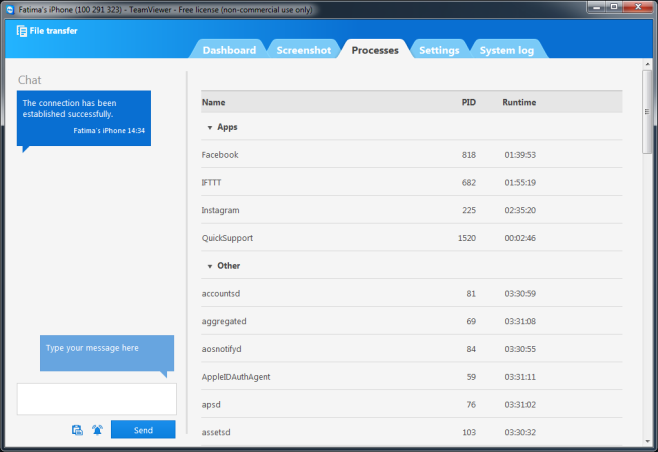Send the chat message
Screen dimensions: 658x452
coord(143,429)
